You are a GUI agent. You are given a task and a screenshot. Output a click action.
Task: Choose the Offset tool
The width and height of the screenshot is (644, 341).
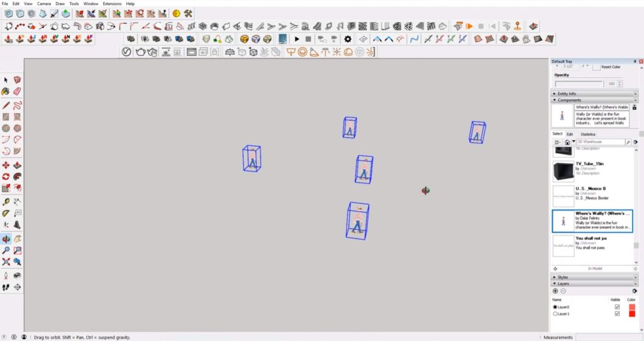(17, 188)
